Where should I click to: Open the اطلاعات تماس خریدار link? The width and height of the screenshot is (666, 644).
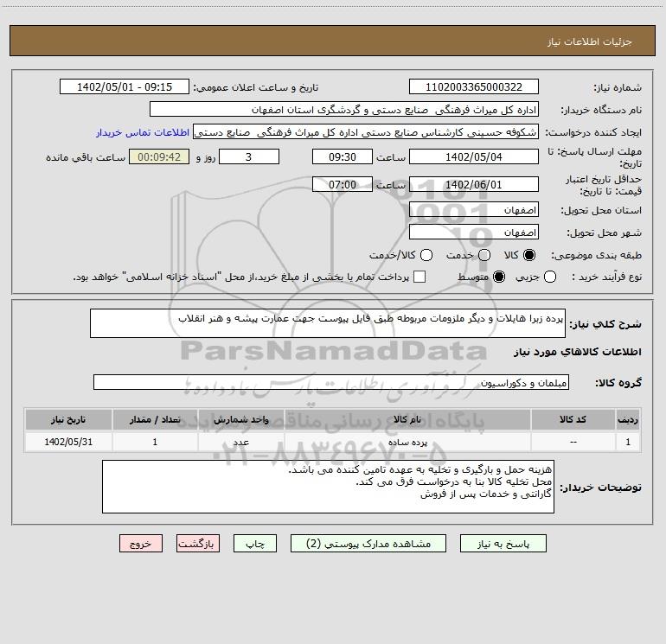point(143,132)
